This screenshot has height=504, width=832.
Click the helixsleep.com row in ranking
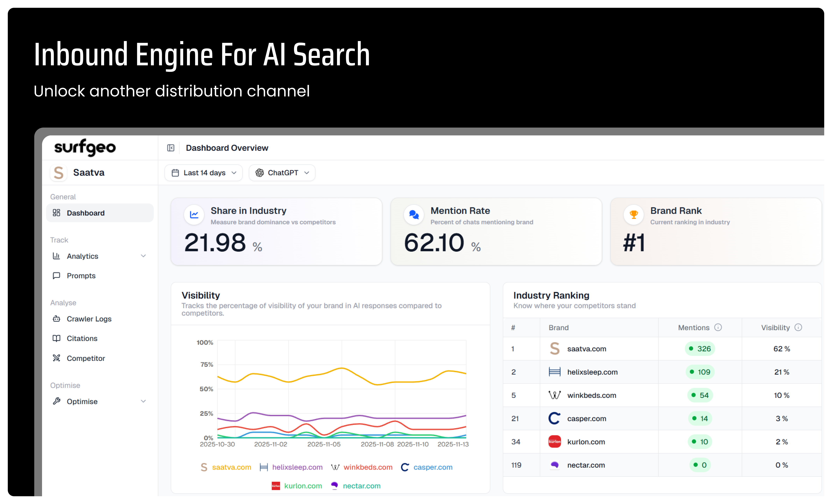pos(592,372)
